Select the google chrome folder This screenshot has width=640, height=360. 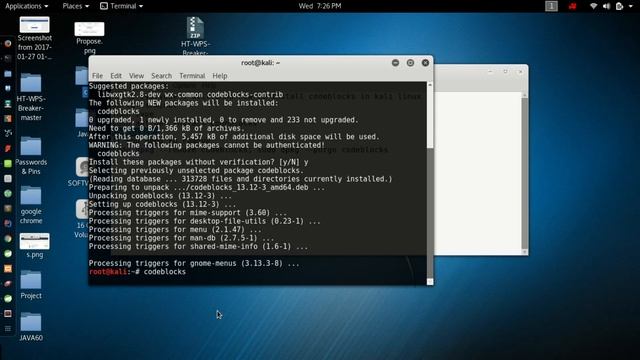pyautogui.click(x=31, y=205)
